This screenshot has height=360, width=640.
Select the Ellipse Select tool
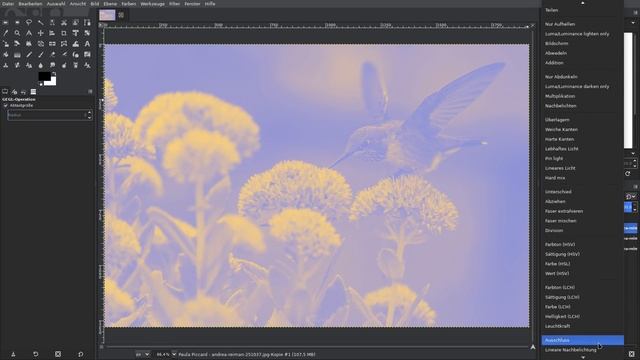tap(17, 22)
